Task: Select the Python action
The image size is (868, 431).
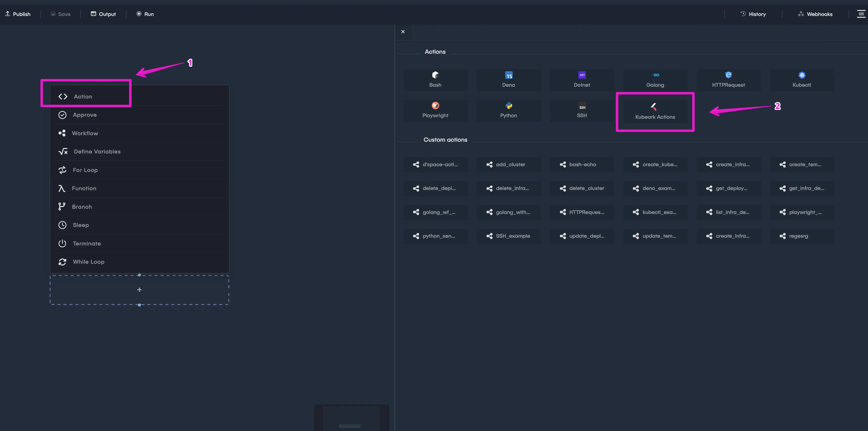Action: pos(508,110)
